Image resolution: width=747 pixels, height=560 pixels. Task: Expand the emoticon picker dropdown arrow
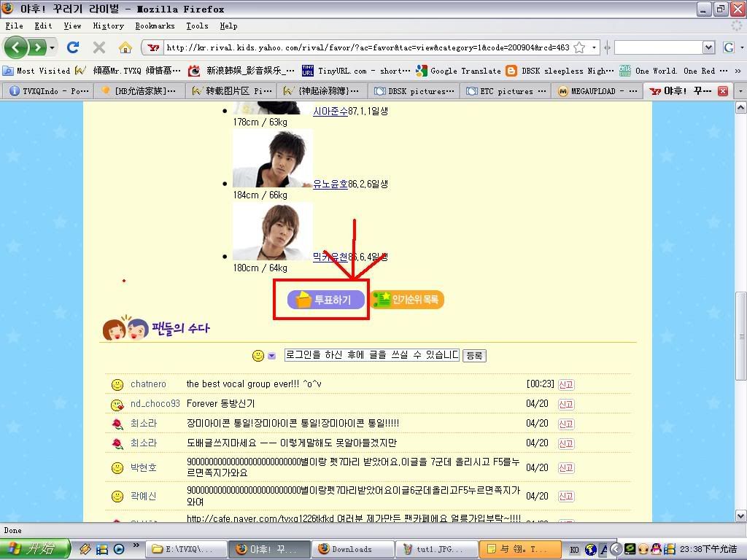271,356
